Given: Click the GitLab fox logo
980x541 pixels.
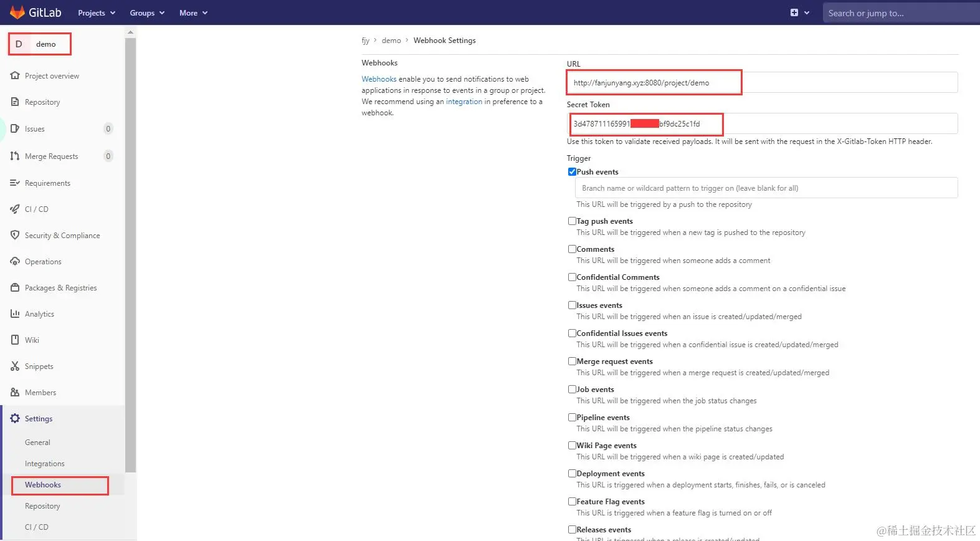Looking at the screenshot, I should pos(17,12).
